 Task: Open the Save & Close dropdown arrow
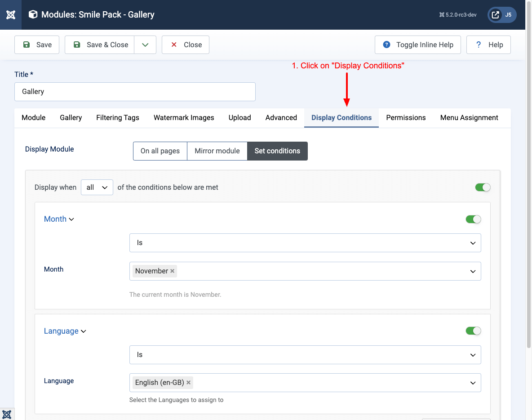coord(145,45)
